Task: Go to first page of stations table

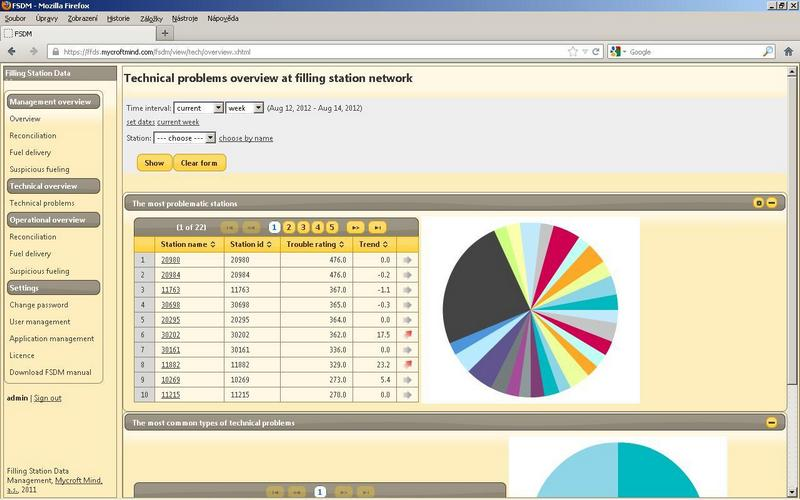Action: click(x=229, y=228)
